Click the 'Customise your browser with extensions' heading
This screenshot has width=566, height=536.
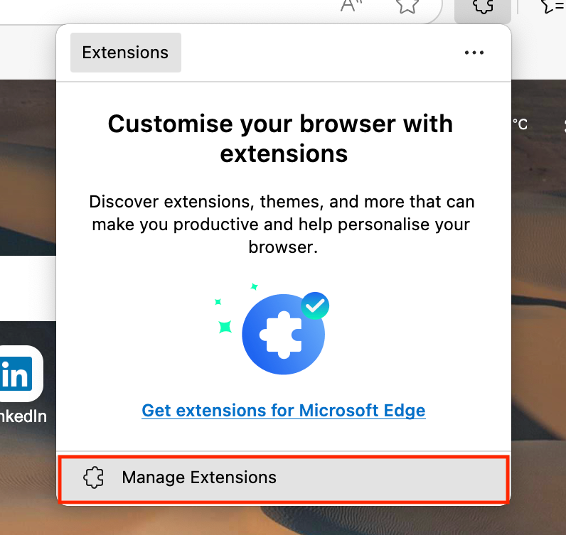(x=281, y=139)
